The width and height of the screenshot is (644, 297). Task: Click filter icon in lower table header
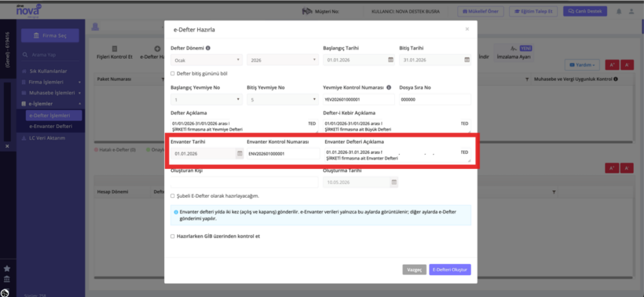553,192
